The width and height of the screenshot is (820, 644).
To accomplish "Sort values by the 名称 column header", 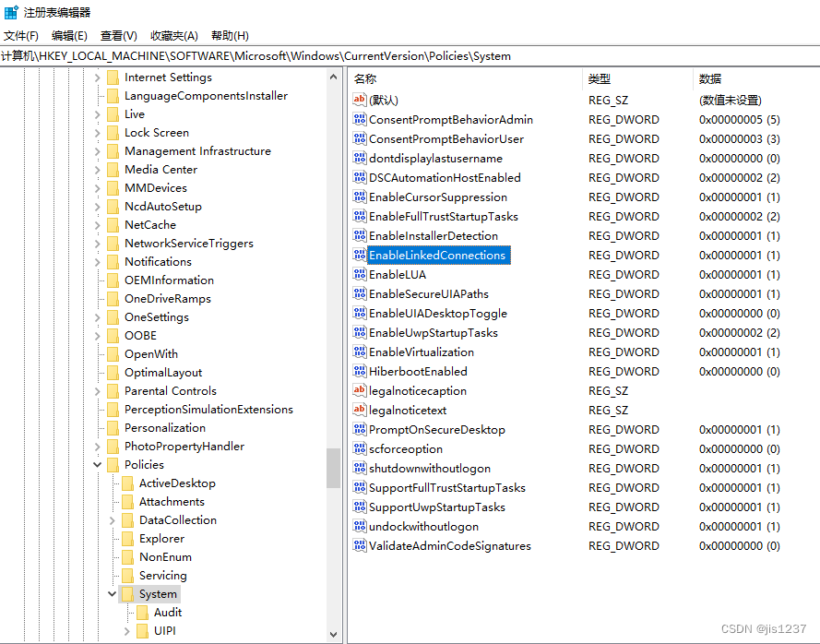I will point(465,78).
